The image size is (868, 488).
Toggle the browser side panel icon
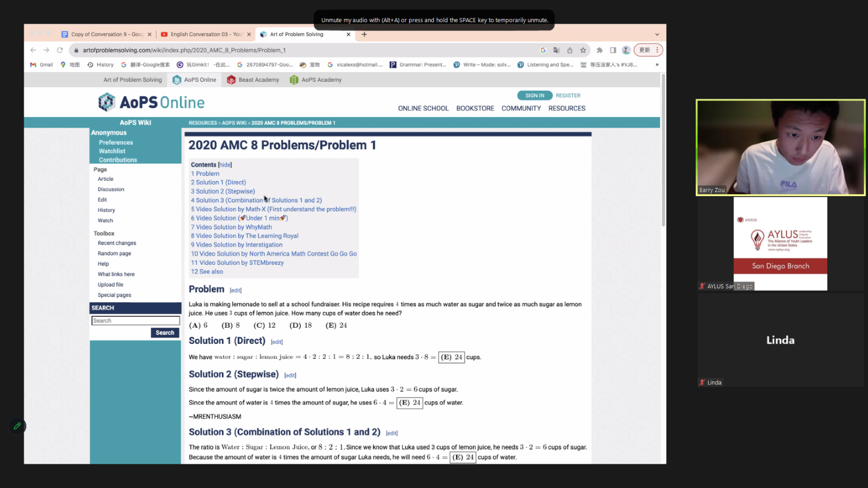pyautogui.click(x=613, y=50)
